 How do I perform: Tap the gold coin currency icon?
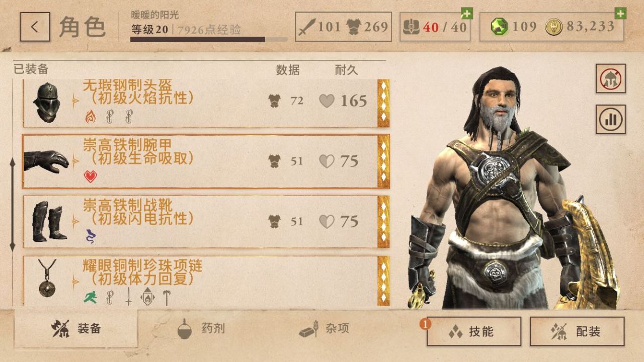tap(553, 27)
